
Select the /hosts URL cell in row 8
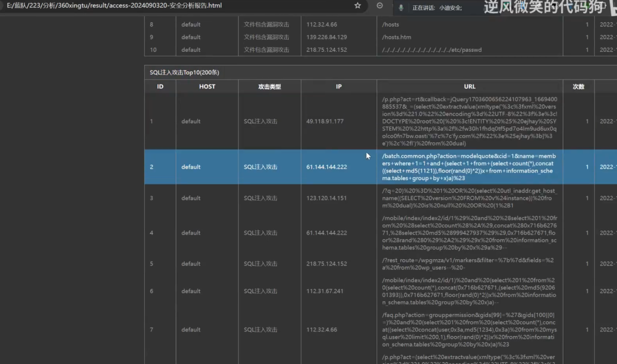click(390, 24)
